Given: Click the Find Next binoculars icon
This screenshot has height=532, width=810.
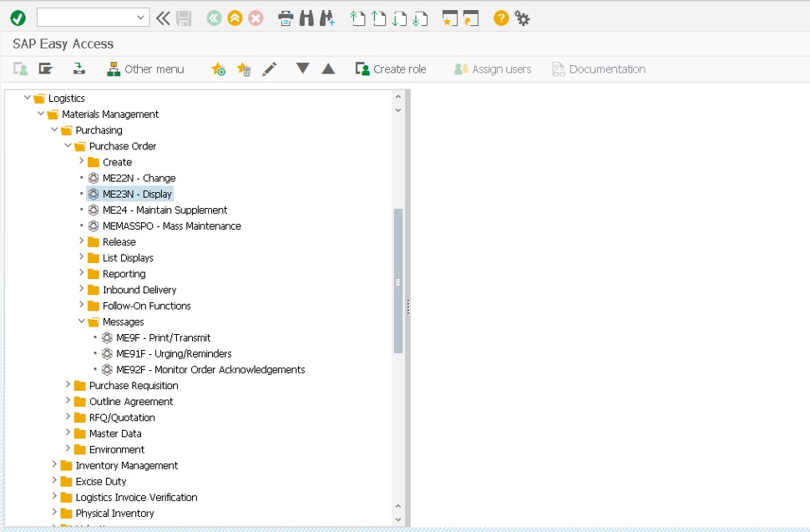Looking at the screenshot, I should [x=327, y=18].
